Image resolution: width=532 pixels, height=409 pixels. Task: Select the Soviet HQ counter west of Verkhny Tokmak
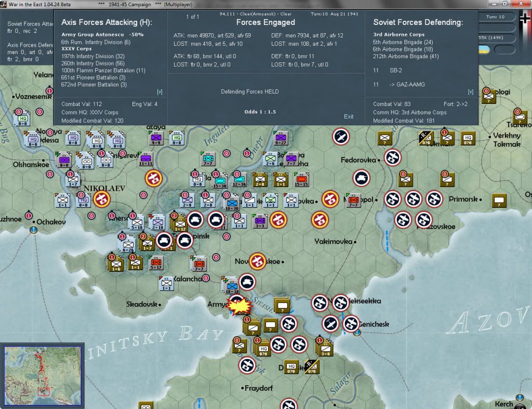click(468, 138)
